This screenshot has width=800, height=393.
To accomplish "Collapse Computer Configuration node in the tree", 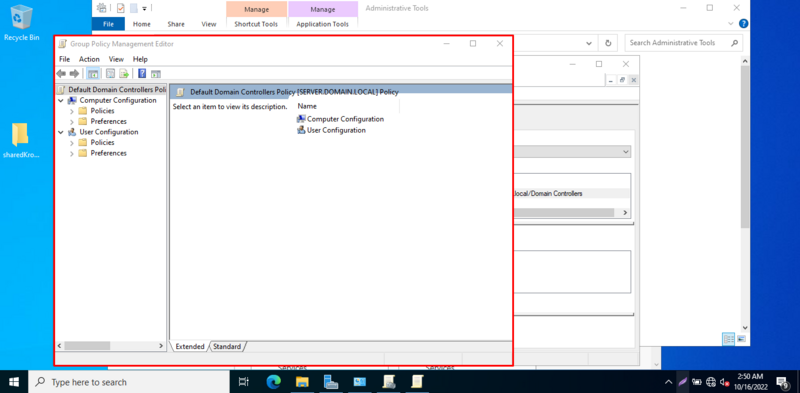I will pos(61,101).
